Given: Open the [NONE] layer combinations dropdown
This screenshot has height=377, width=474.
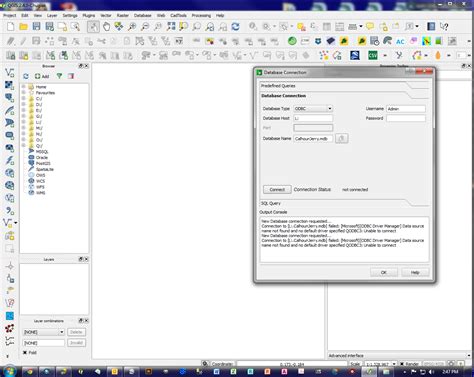Looking at the screenshot, I should pyautogui.click(x=43, y=332).
